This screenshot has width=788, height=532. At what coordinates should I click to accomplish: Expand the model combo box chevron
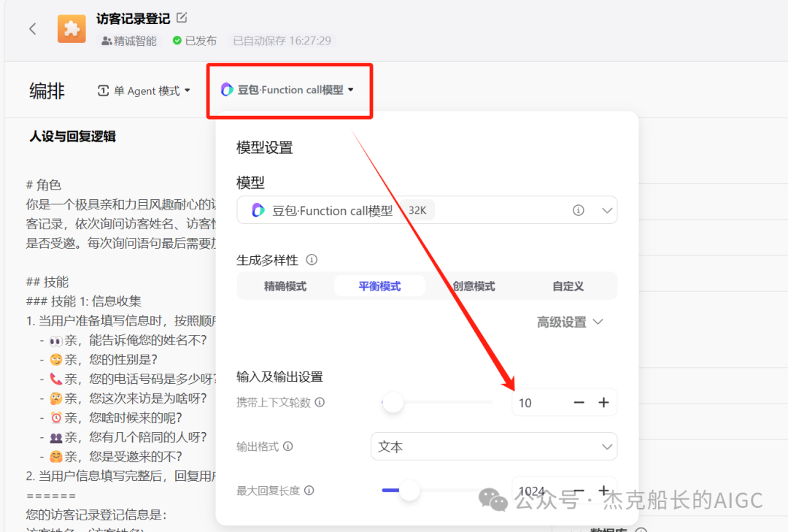606,210
